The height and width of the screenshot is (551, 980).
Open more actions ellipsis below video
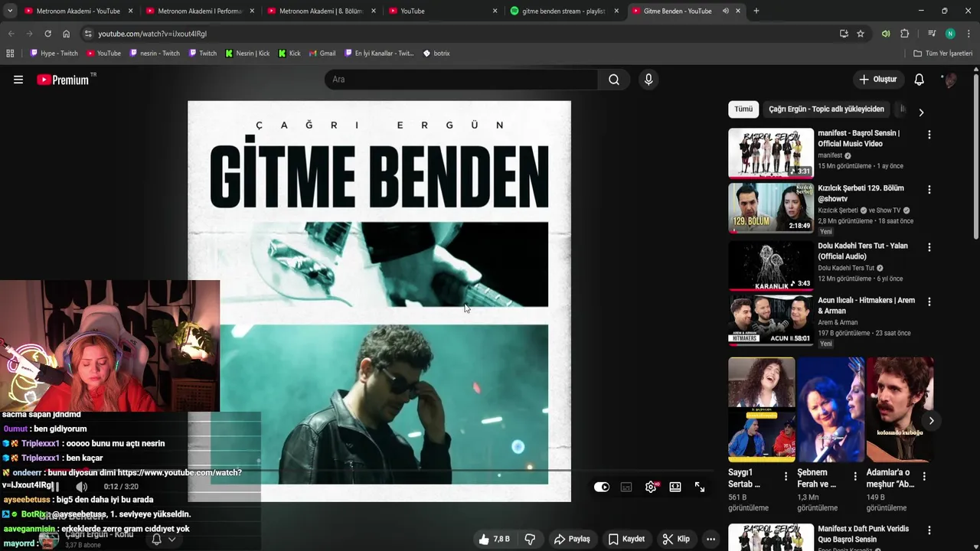pyautogui.click(x=710, y=539)
